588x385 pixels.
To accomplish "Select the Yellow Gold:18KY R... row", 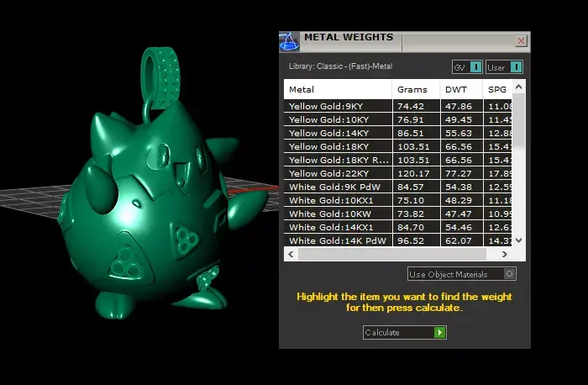I will point(398,161).
